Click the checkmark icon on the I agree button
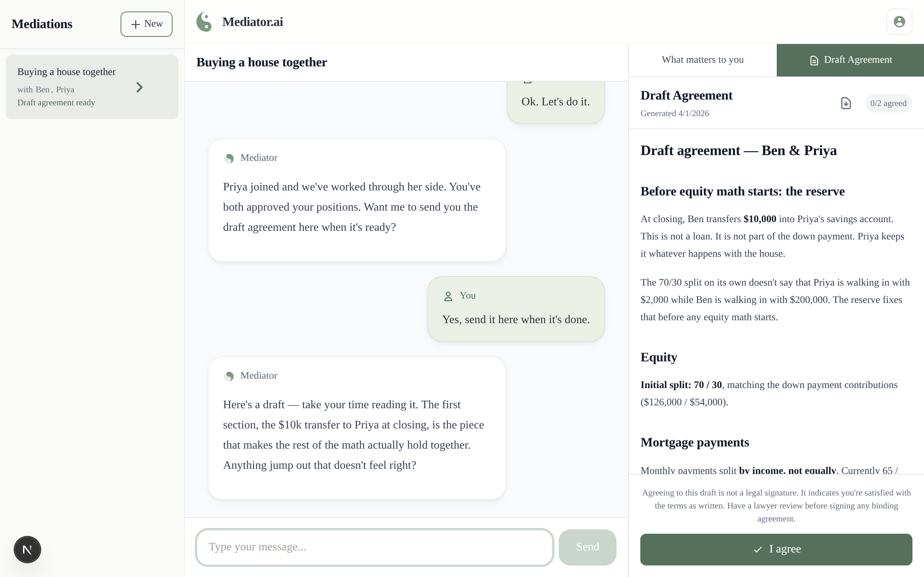Image resolution: width=924 pixels, height=577 pixels. [758, 550]
